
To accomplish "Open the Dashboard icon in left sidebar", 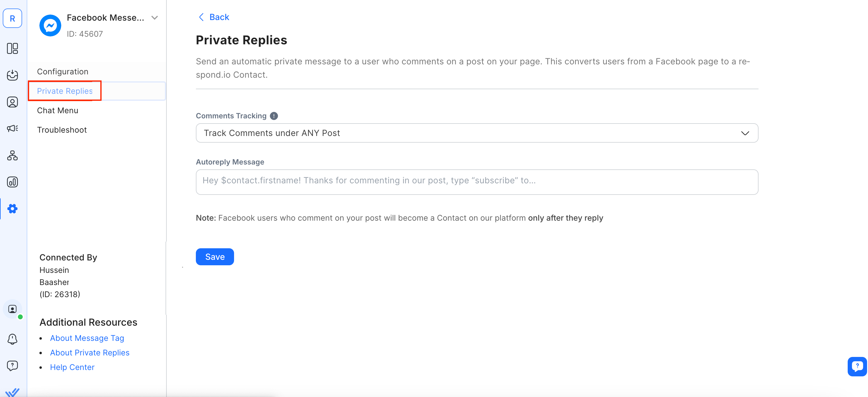I will click(x=12, y=49).
